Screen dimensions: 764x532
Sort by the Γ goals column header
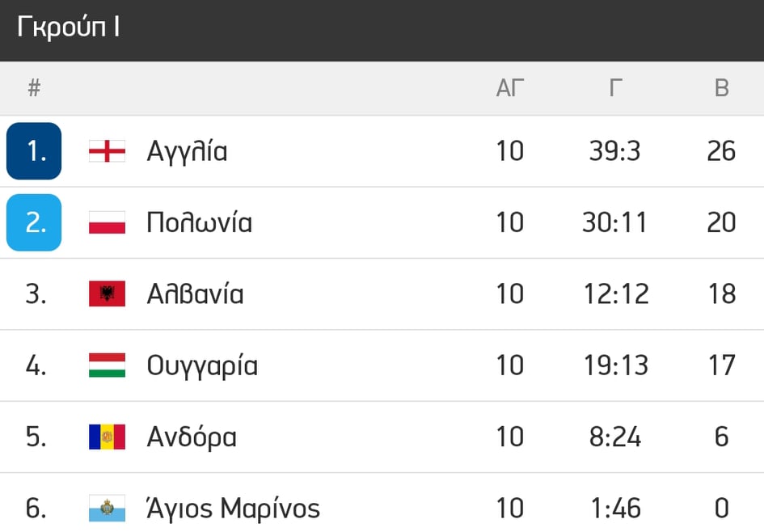615,88
